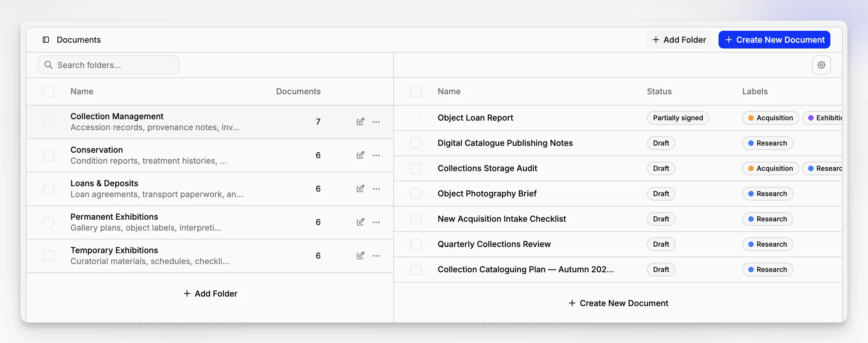Open more options for Loans & Deposits
Image resolution: width=868 pixels, height=343 pixels.
tap(376, 189)
